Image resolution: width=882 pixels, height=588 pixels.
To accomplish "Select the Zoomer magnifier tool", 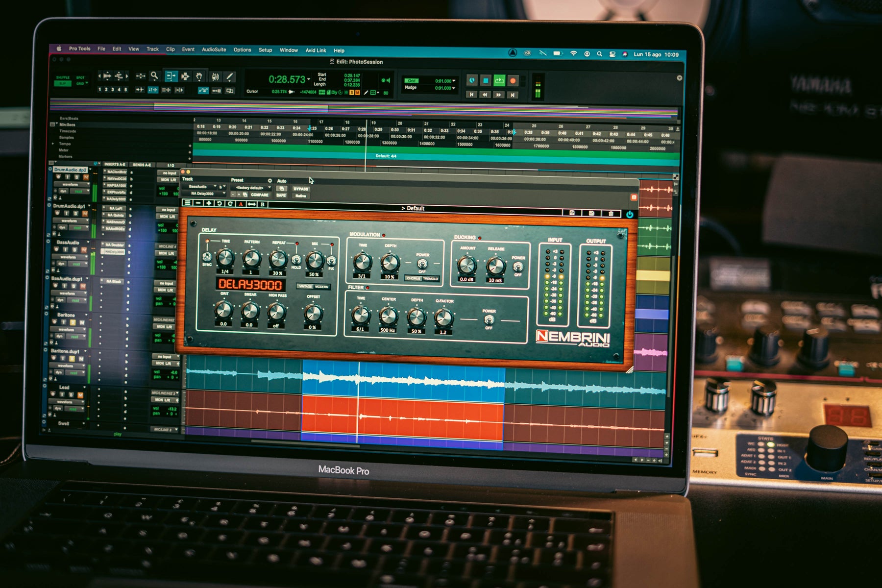I will coord(154,75).
